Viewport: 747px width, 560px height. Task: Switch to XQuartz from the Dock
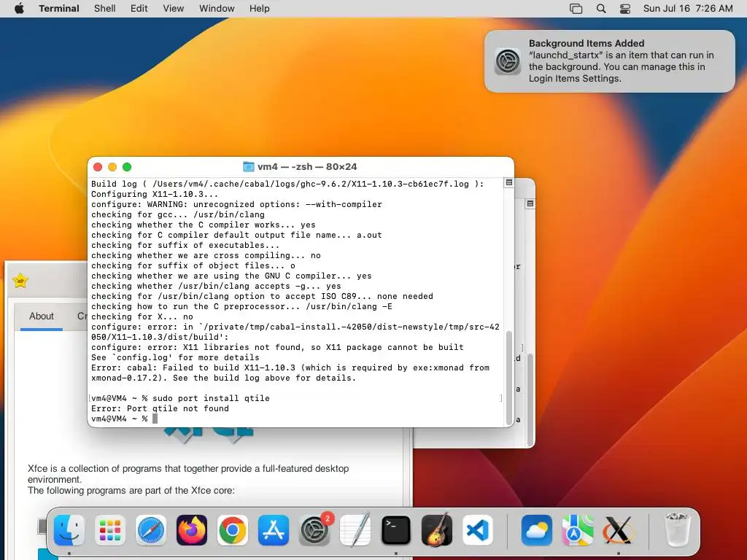[619, 530]
